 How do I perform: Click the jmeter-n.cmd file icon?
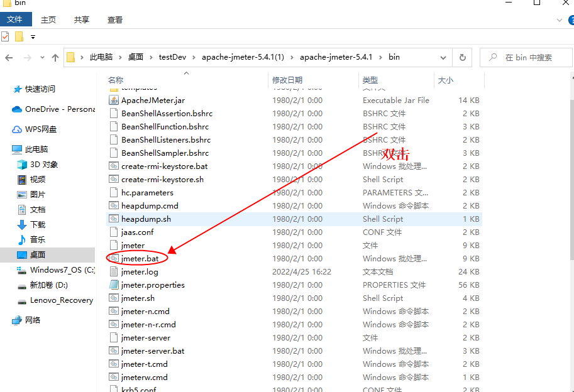click(x=114, y=311)
